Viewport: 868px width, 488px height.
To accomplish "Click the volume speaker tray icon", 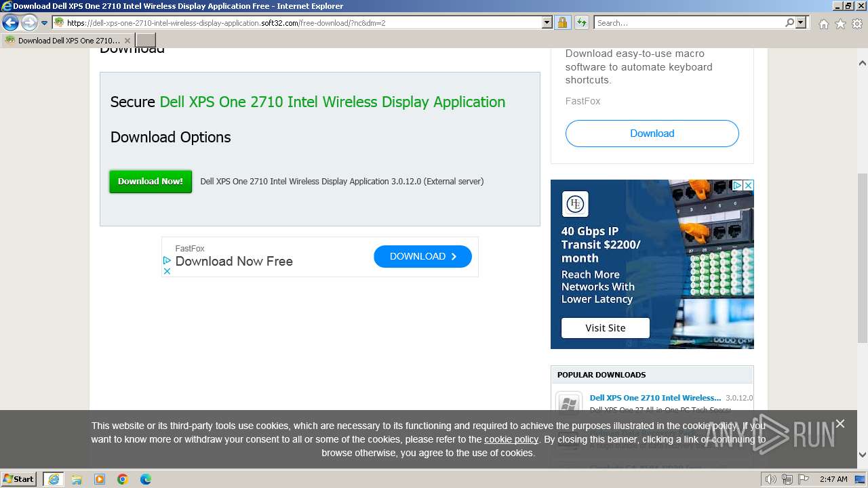I will click(x=770, y=479).
